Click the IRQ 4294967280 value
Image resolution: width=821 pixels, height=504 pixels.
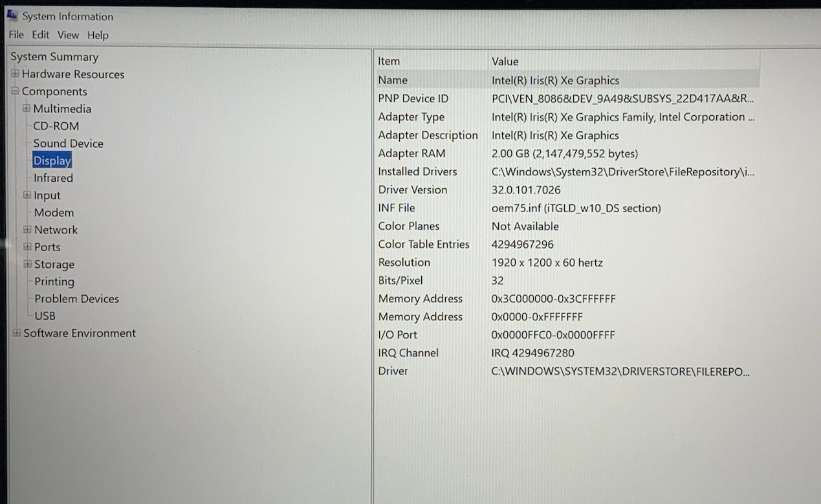click(x=533, y=353)
